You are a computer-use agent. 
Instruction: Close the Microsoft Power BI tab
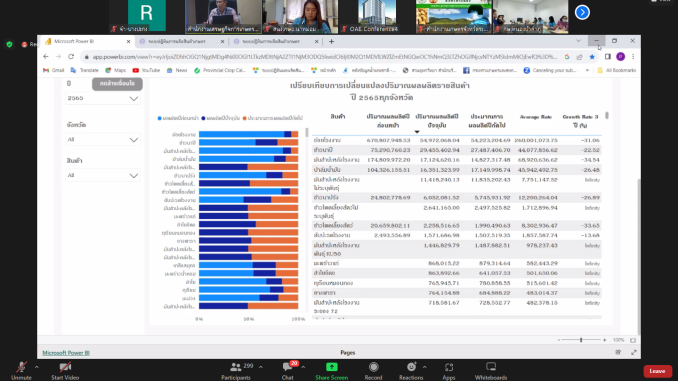click(x=128, y=42)
